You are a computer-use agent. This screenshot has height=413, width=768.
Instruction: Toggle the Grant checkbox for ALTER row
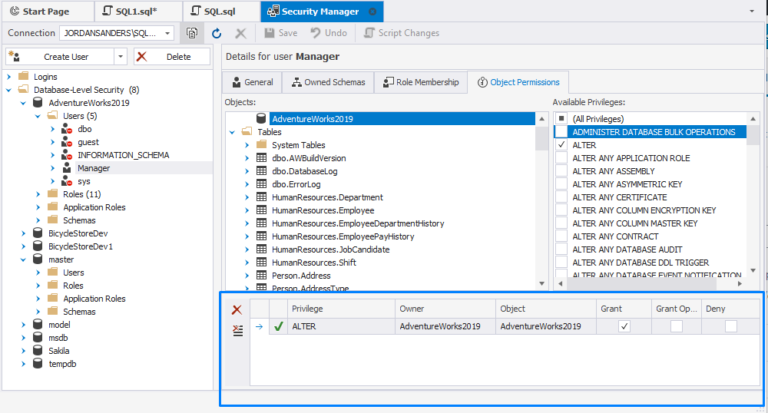(x=624, y=326)
